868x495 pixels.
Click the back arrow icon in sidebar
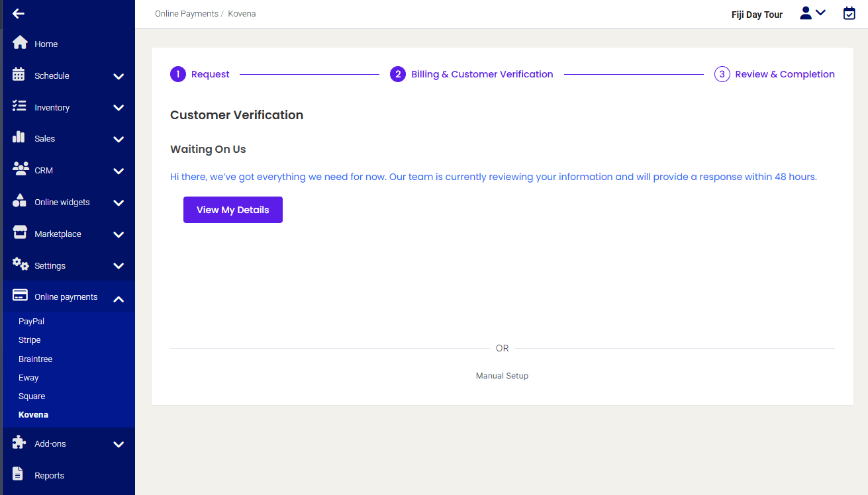pyautogui.click(x=19, y=13)
